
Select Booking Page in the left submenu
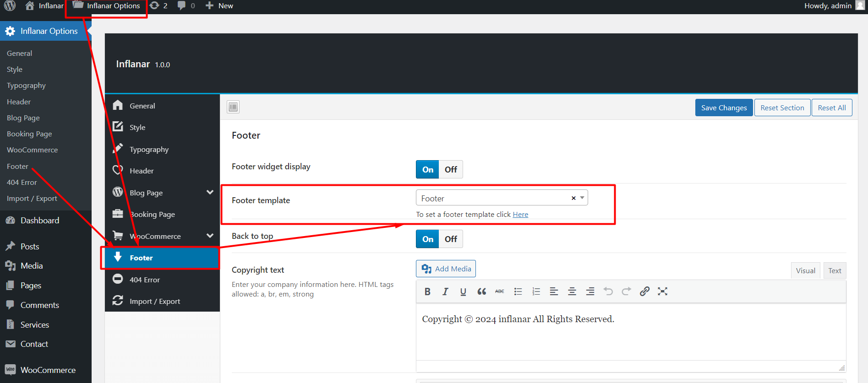29,134
